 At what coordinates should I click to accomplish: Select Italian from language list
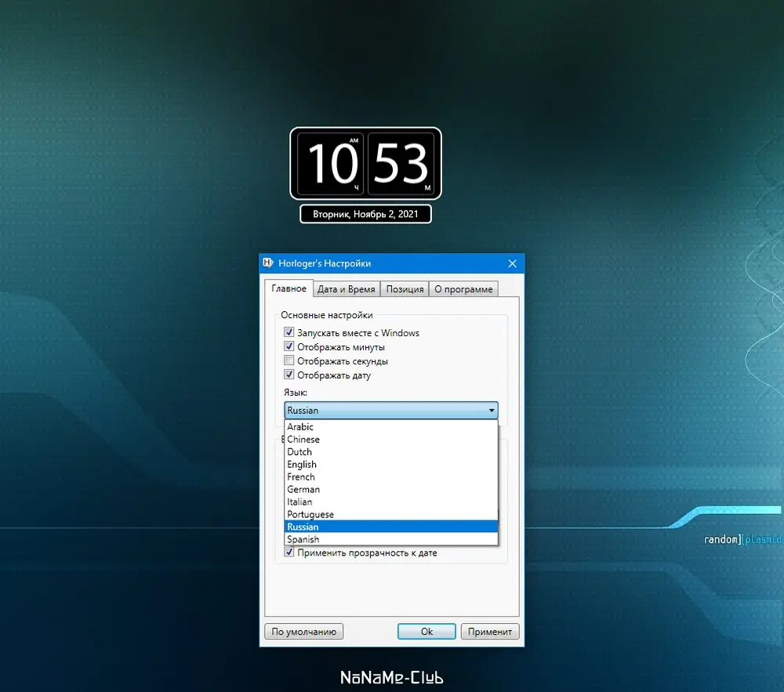[391, 502]
